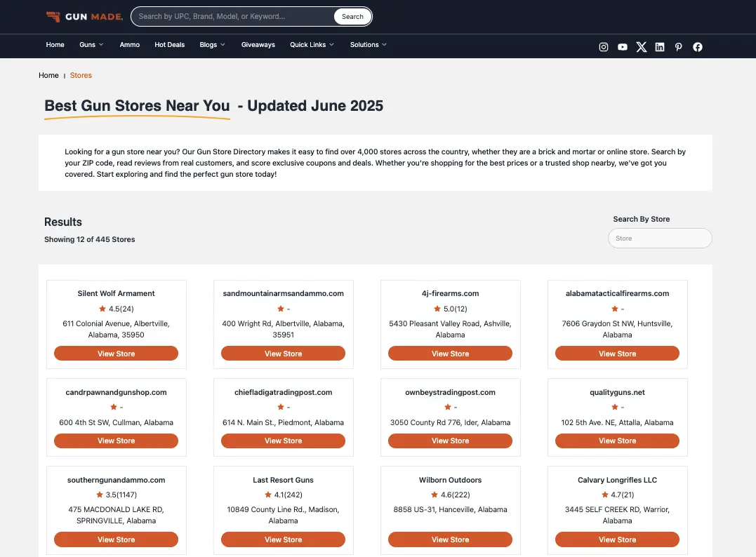756x557 pixels.
Task: Click the Home breadcrumb link
Action: (x=48, y=75)
